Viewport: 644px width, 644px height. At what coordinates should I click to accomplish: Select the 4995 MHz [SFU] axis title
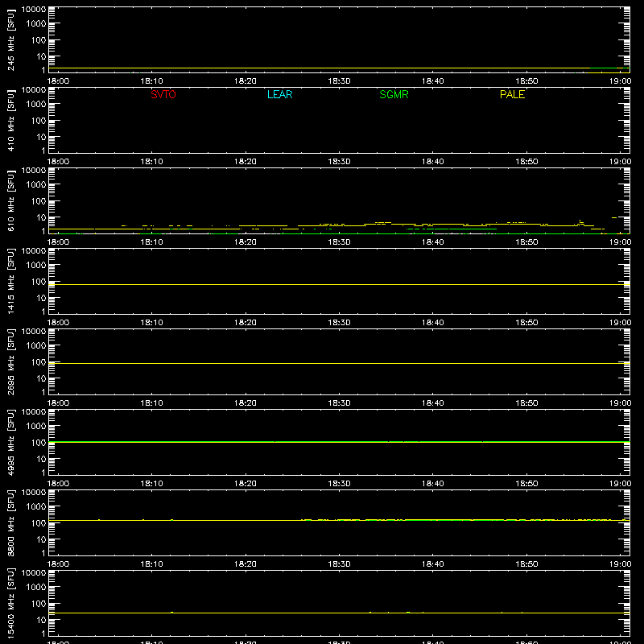click(11, 442)
